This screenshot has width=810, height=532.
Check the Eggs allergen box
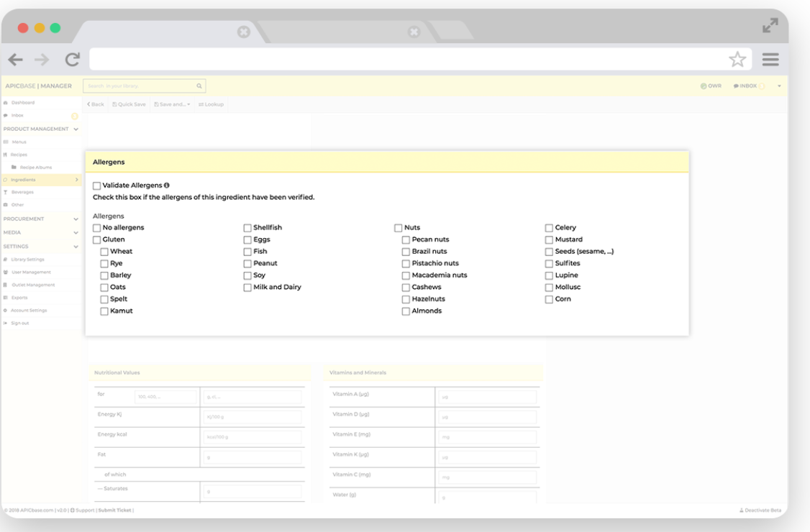(247, 239)
